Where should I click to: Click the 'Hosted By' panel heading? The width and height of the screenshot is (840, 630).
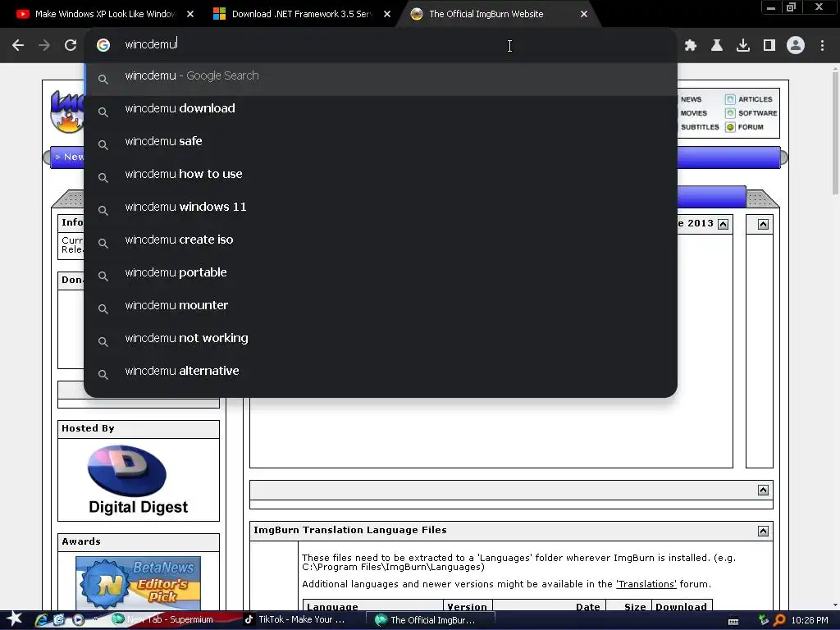coord(88,428)
